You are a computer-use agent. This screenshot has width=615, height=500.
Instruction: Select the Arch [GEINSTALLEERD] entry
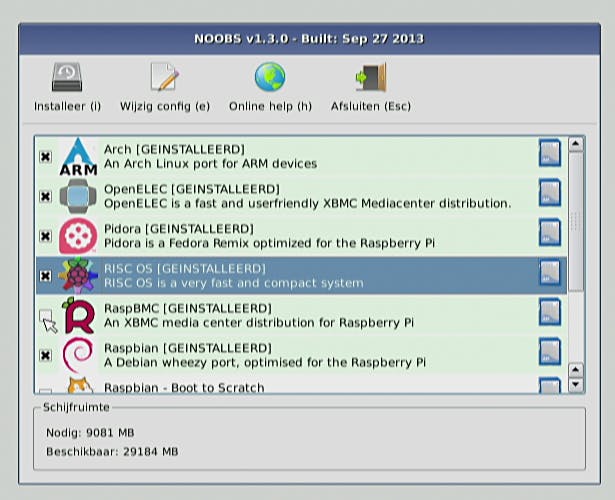tap(301, 156)
